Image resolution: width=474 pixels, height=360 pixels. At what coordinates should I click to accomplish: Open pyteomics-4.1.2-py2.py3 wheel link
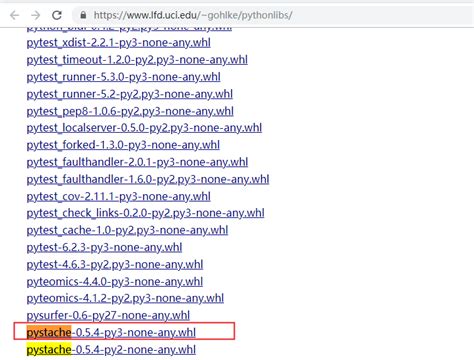point(125,298)
